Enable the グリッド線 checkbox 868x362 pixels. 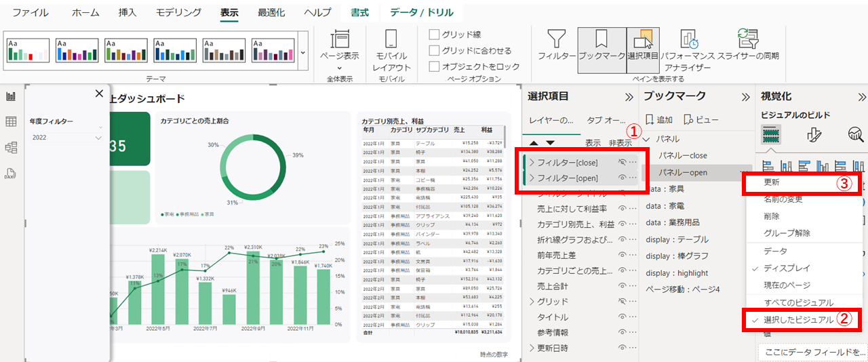(435, 35)
